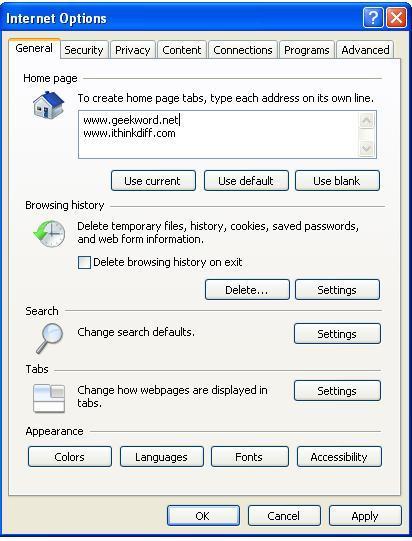This screenshot has width=412, height=541.
Task: Open the Fonts options
Action: tap(249, 456)
